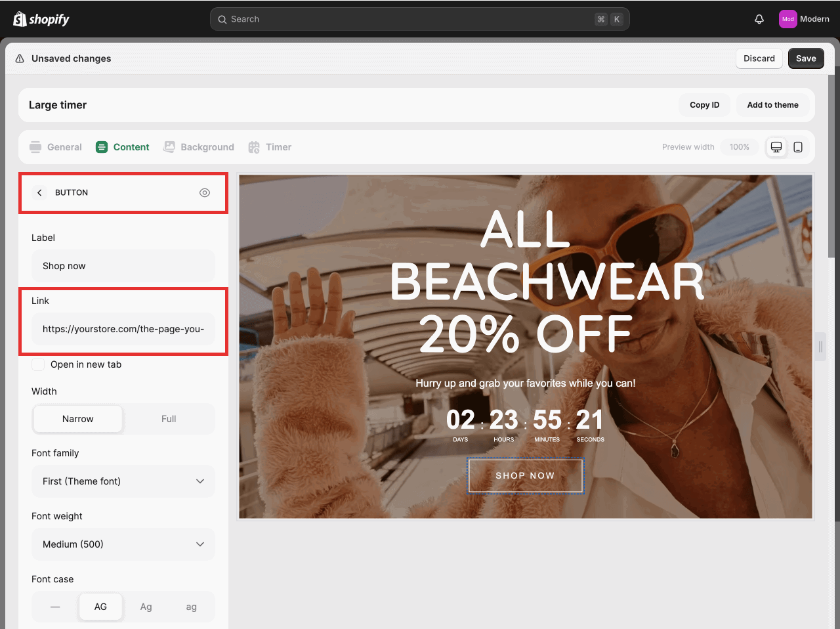Switch to desktop preview icon
Image resolution: width=840 pixels, height=629 pixels.
pos(776,147)
